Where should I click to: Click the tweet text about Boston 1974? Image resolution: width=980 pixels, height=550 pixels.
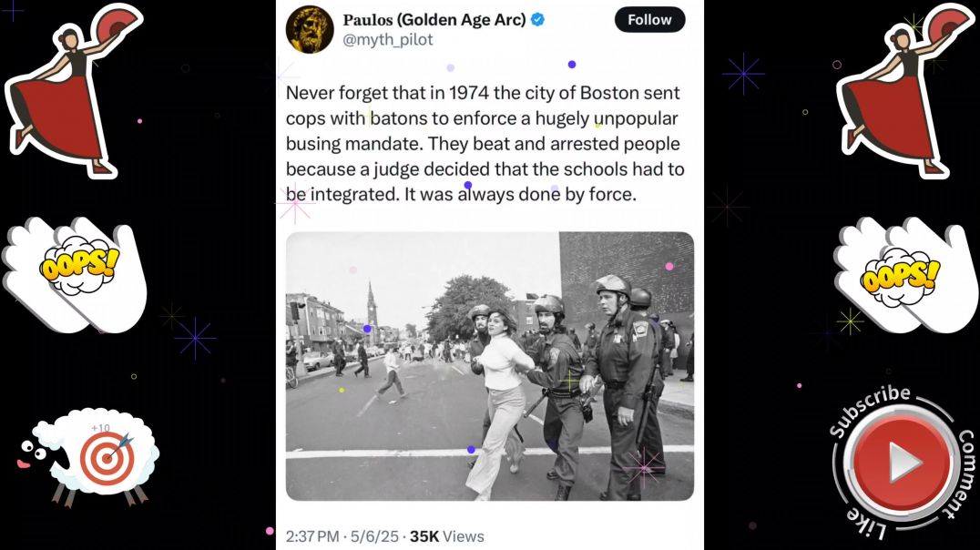[x=485, y=144]
